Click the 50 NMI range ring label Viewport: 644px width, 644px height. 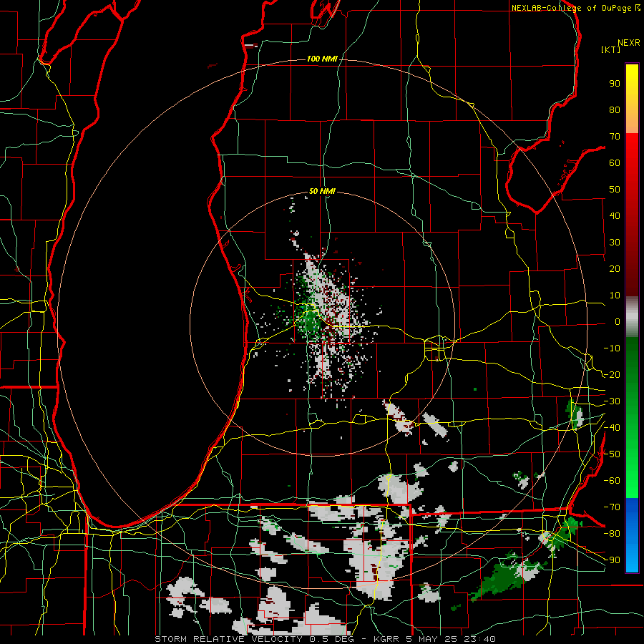coord(322,191)
